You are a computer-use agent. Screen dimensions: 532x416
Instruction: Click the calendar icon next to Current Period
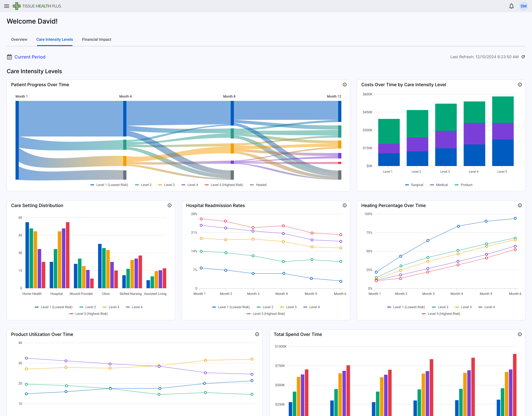(x=9, y=57)
